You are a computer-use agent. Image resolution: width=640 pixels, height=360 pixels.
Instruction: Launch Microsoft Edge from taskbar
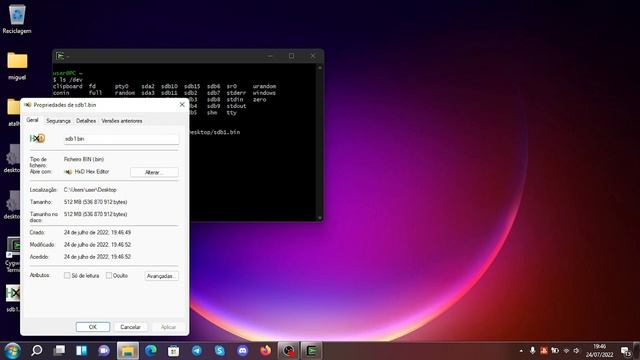tap(151, 351)
